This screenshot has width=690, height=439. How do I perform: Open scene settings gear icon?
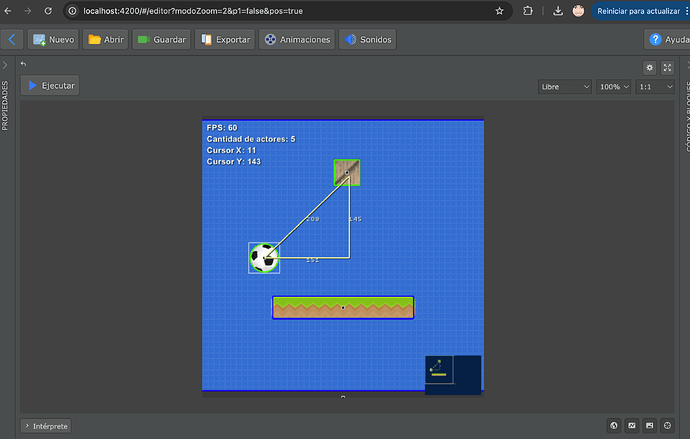point(649,68)
